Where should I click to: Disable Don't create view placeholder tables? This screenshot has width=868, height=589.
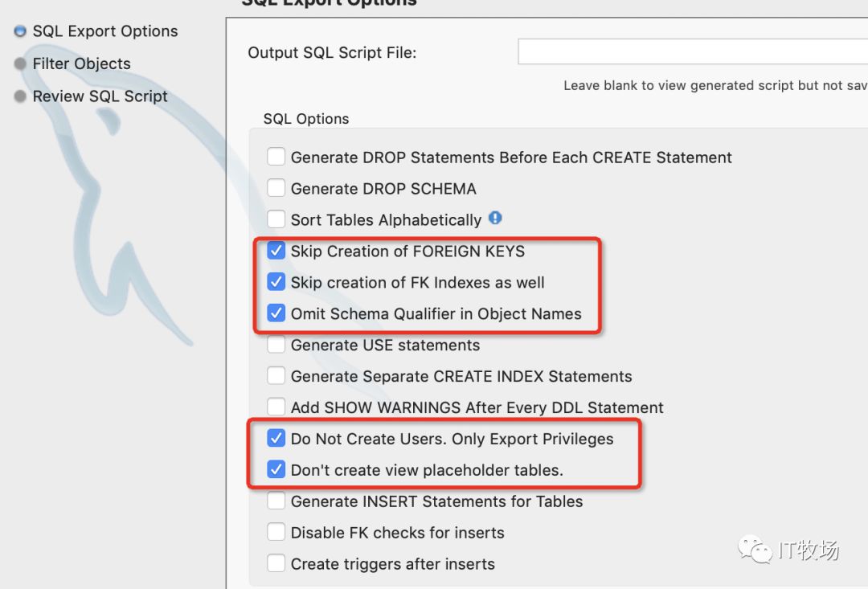[x=276, y=470]
